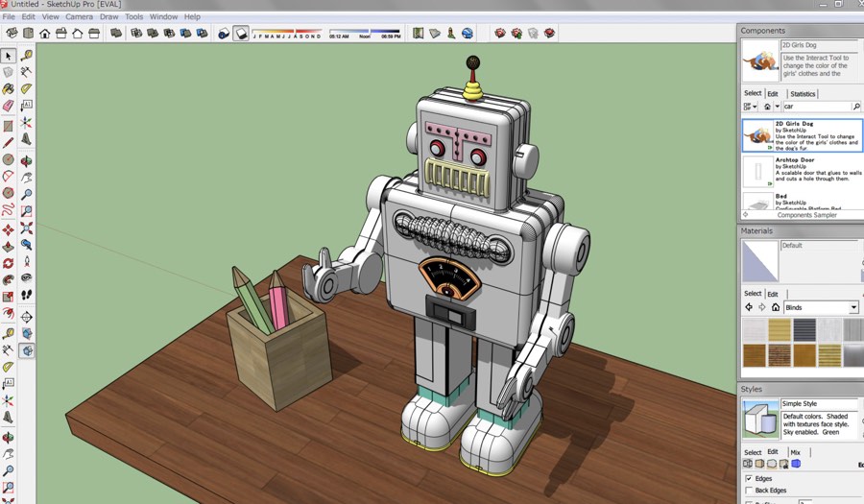Expand the component navigation home dropdown
This screenshot has height=504, width=864.
pos(779,107)
